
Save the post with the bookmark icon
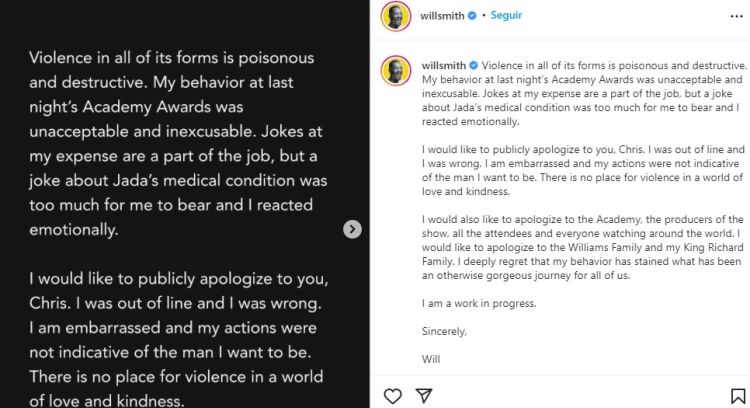(738, 397)
